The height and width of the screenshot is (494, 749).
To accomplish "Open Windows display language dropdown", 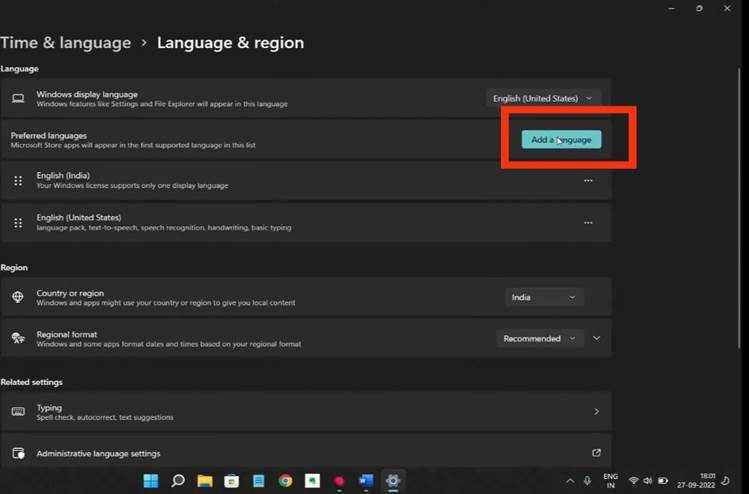I will (543, 98).
